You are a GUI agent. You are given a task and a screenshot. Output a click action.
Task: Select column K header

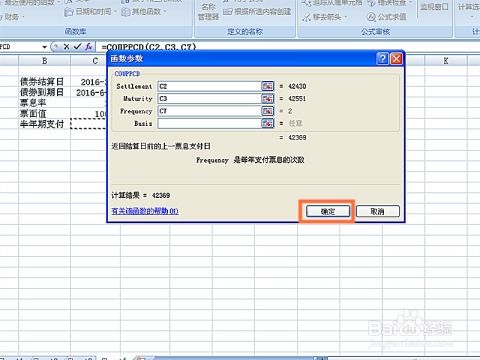click(446, 61)
